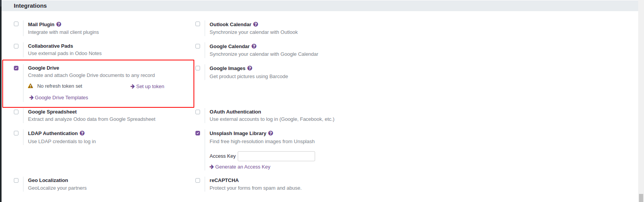Open the Set up token link
The image size is (644, 202).
[150, 87]
